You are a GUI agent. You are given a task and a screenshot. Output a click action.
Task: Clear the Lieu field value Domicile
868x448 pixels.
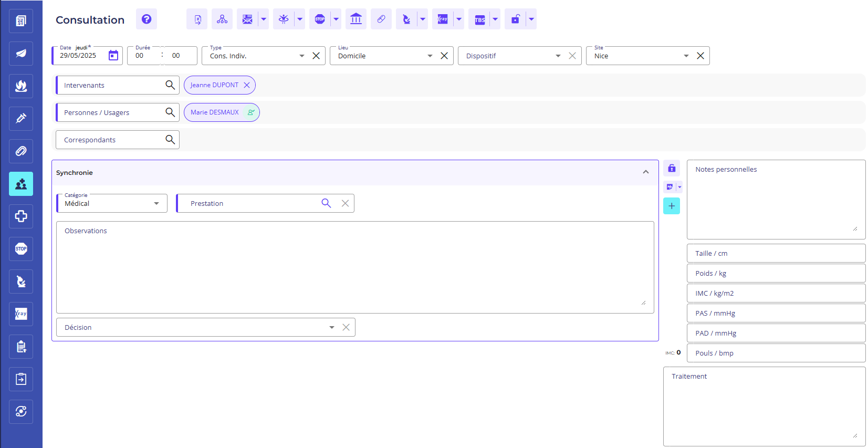[x=444, y=56]
